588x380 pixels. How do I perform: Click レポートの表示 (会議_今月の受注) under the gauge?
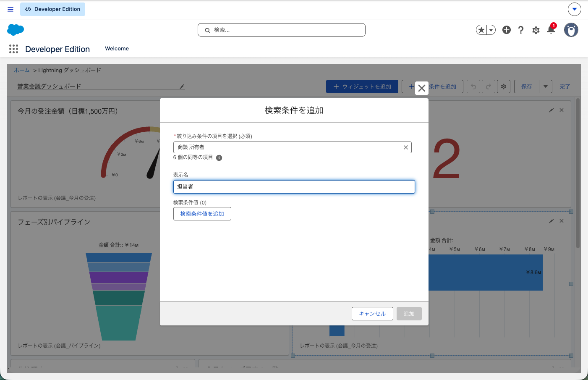tap(57, 198)
